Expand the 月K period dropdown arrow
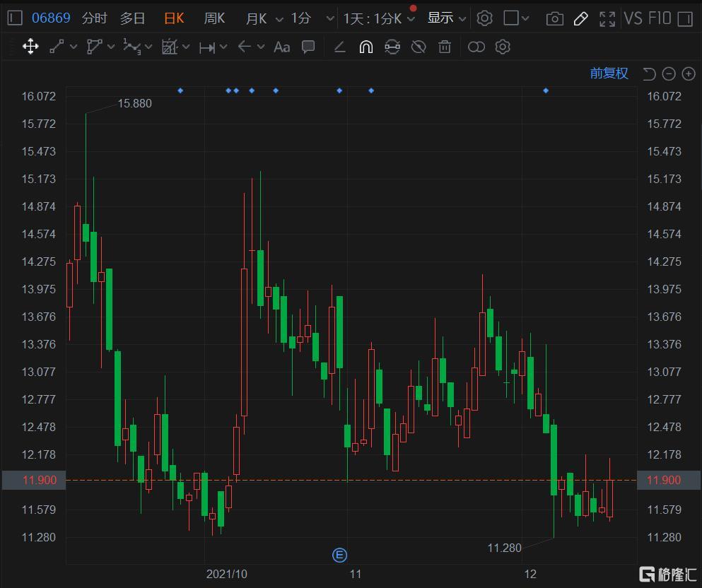Image resolution: width=702 pixels, height=588 pixels. tap(279, 19)
